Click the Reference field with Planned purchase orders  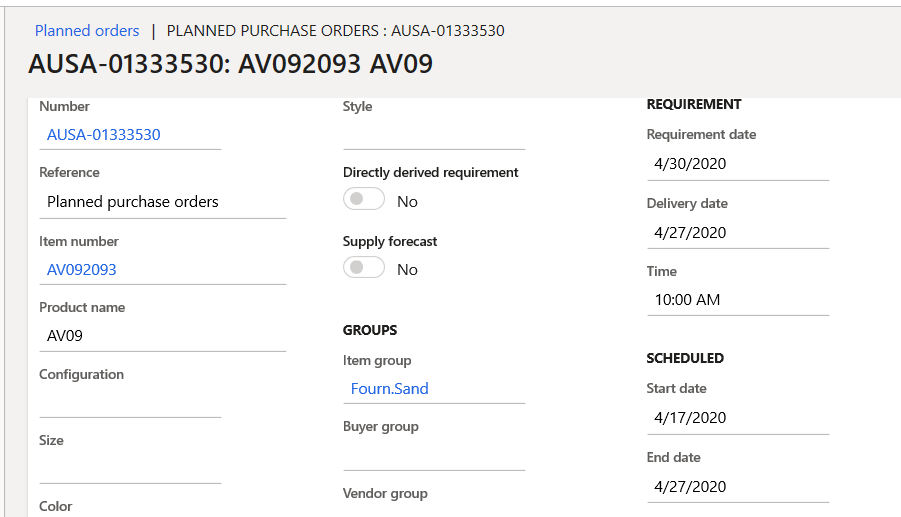162,202
